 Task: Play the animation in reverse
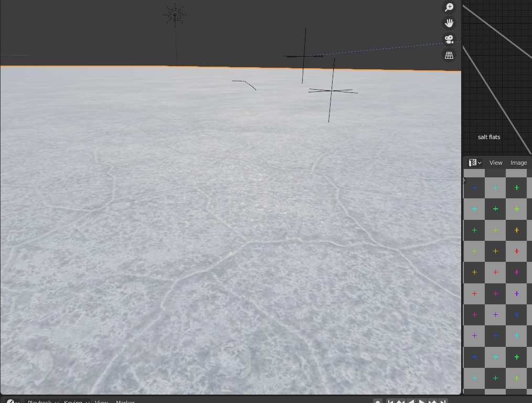pyautogui.click(x=411, y=401)
